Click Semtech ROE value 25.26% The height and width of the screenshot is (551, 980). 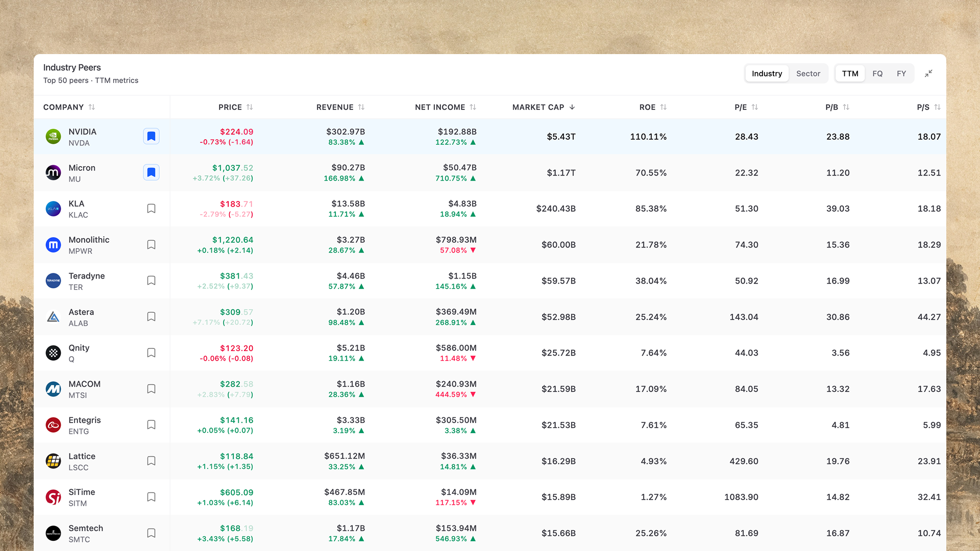tap(651, 533)
